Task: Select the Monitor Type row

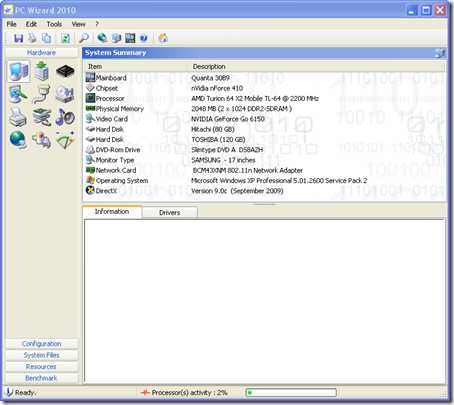Action: pos(264,160)
